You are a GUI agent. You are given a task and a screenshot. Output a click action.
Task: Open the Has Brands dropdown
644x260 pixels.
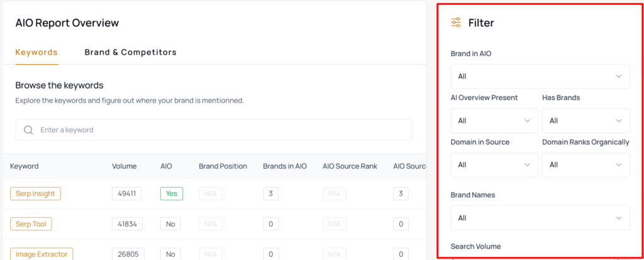[x=586, y=121]
